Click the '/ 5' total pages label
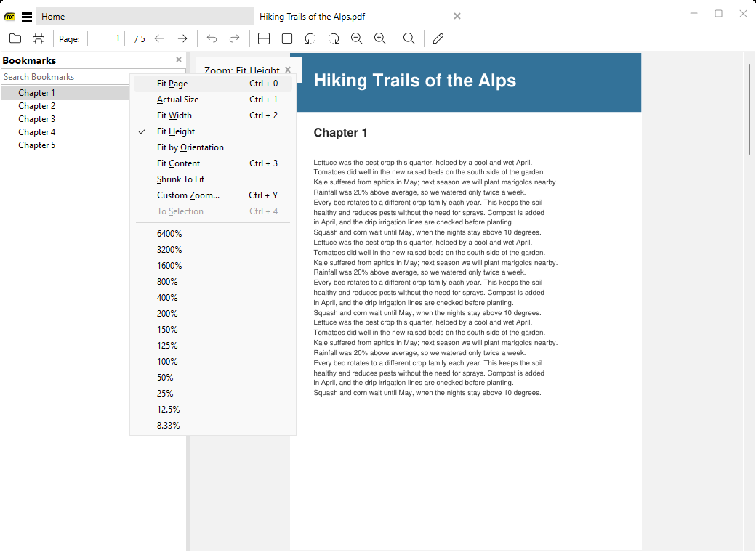This screenshot has width=756, height=552. pyautogui.click(x=140, y=39)
